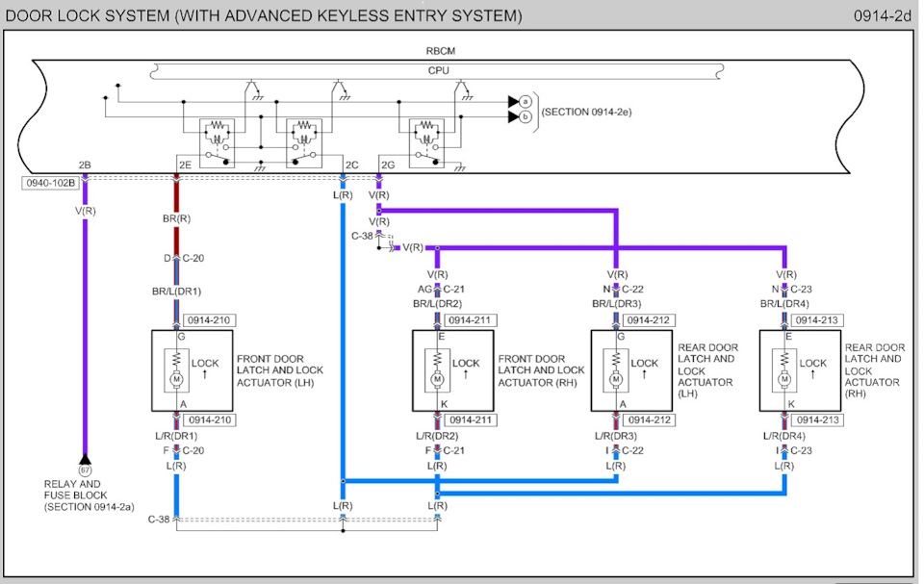Click the '0914-212' box beside terminal G
924x584 pixels.
click(x=648, y=320)
